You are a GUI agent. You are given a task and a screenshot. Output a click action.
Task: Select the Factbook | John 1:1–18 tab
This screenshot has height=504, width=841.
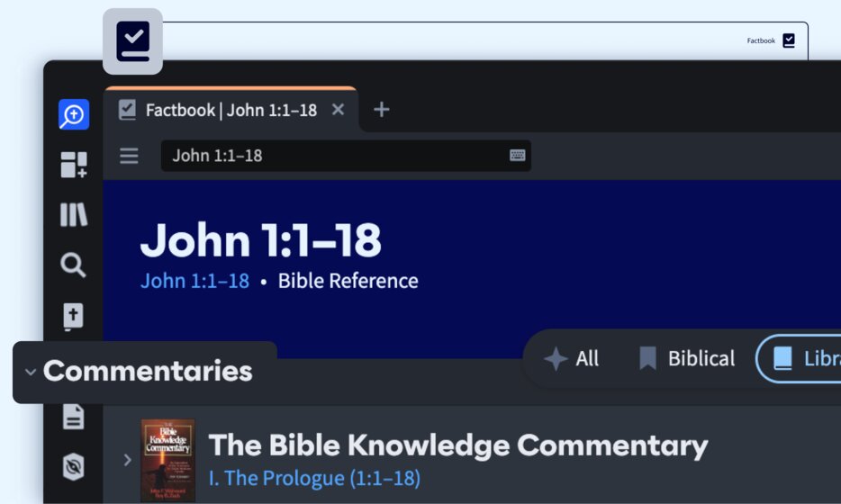[231, 110]
